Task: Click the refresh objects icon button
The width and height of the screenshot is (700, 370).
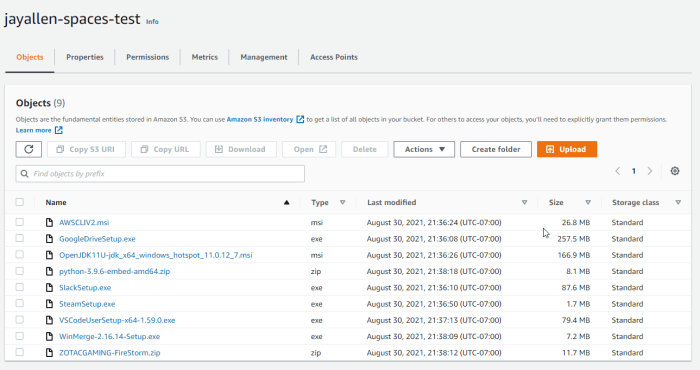Action: [29, 150]
